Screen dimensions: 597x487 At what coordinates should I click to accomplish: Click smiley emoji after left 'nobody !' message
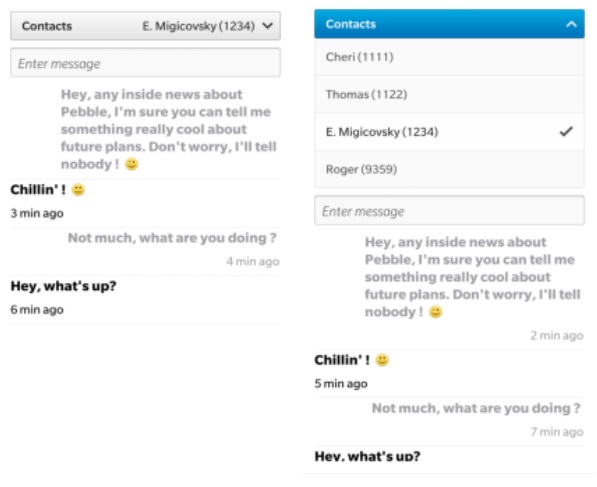(x=132, y=164)
